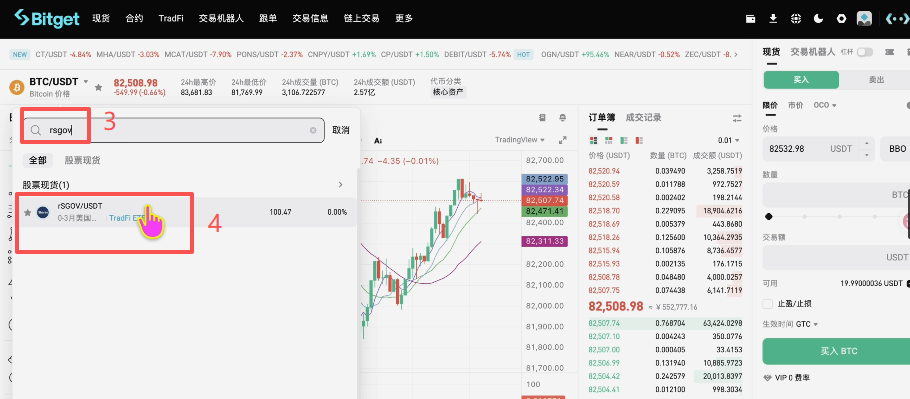Open the 合约 menu in top navigation
Screen dimensions: 910x399
(134, 19)
